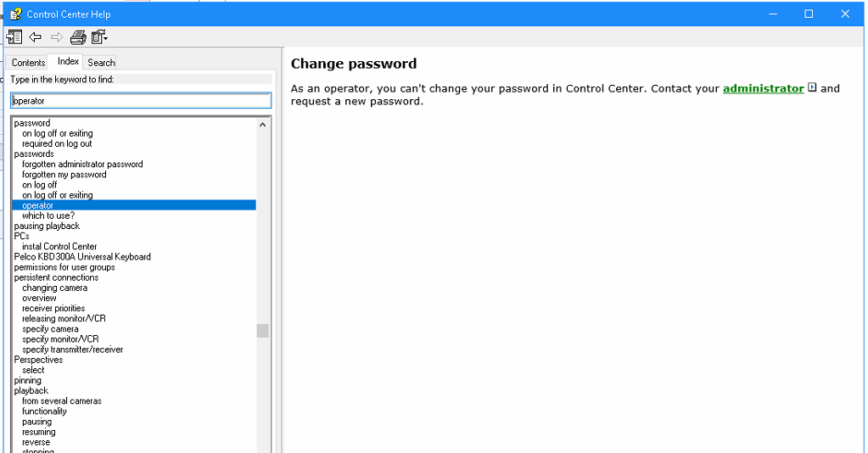The width and height of the screenshot is (868, 453).
Task: Open 'forgotten my password' entry
Action: pyautogui.click(x=64, y=175)
